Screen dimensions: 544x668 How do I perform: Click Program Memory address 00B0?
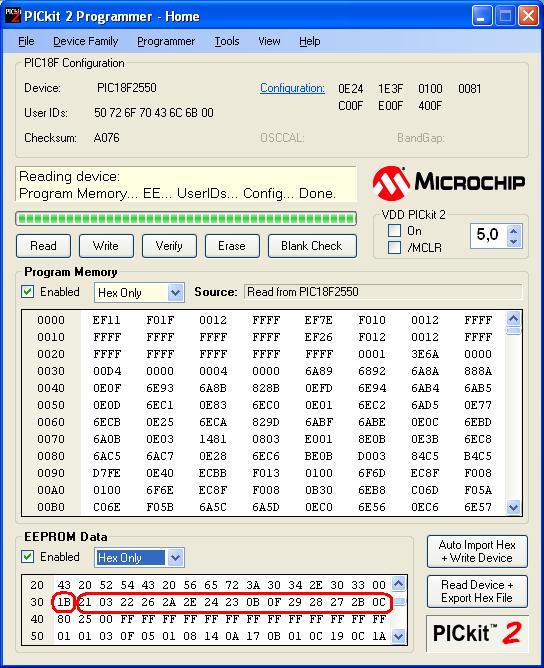click(51, 507)
